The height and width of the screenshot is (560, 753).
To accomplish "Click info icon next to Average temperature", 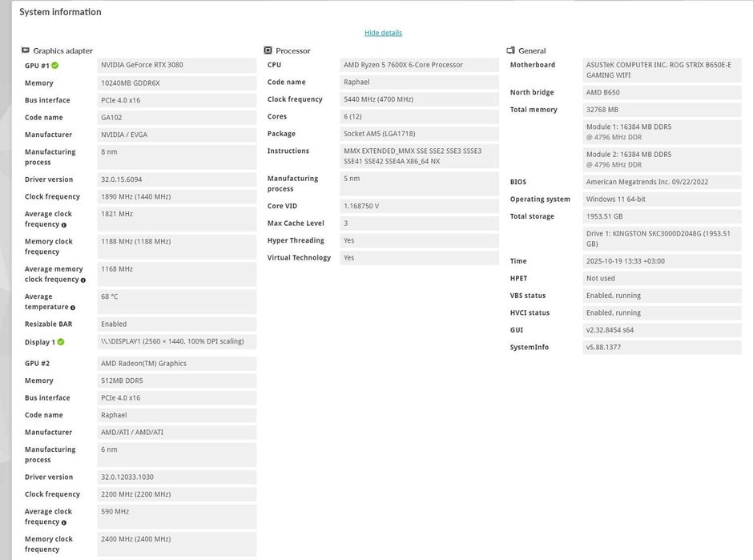I will click(x=73, y=308).
